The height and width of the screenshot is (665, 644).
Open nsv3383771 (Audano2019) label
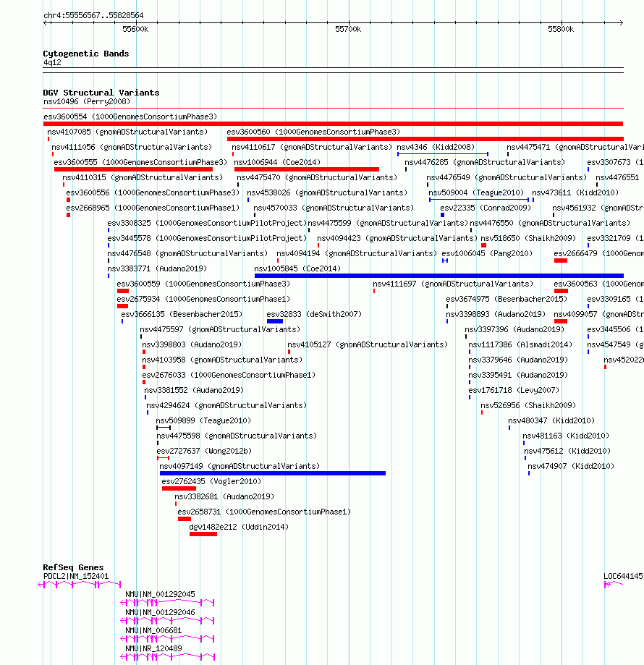coord(157,268)
